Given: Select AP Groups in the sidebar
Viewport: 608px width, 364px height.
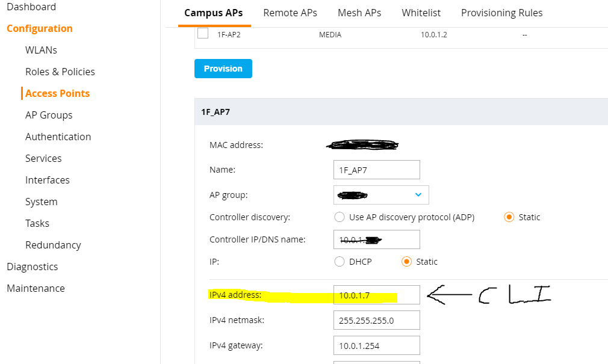Looking at the screenshot, I should 49,114.
